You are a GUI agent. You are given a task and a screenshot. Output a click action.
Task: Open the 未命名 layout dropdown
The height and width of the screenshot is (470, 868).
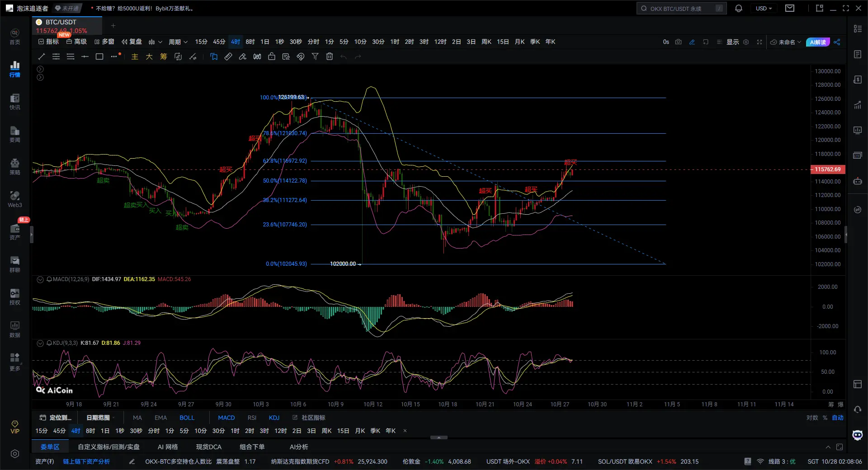(x=786, y=42)
